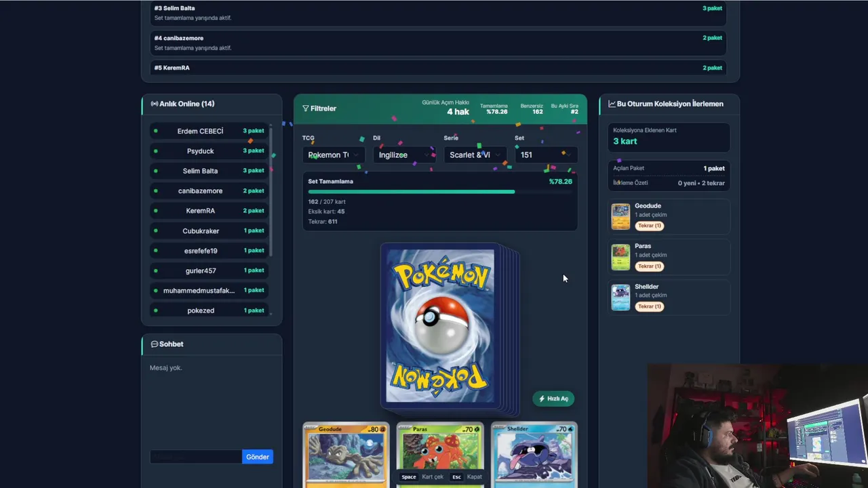Click the lightning icon on Hızlı Aç
The image size is (868, 488).
point(542,399)
